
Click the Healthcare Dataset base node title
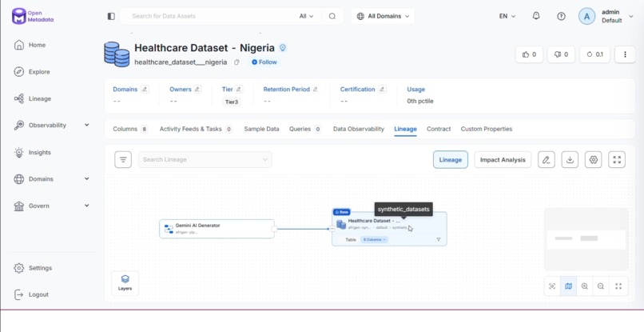click(374, 221)
